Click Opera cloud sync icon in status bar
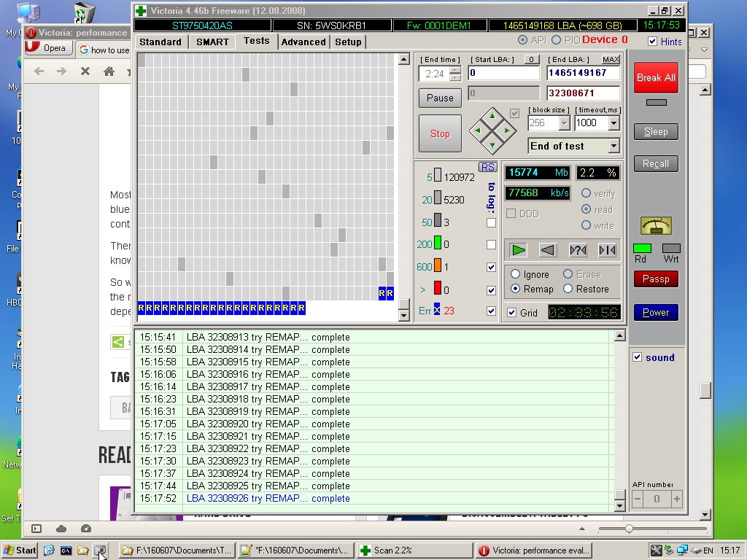 [61, 529]
